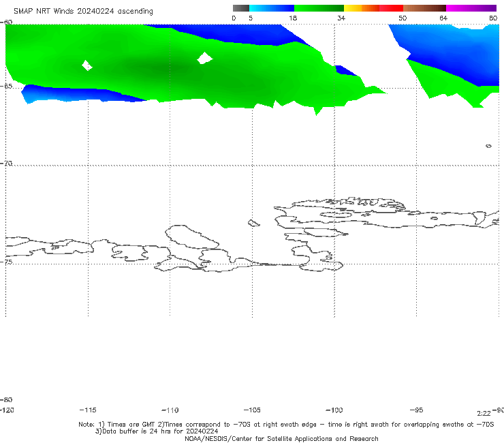The image size is (504, 443).
Task: Click the 'Data buffer is 24 hrs' note
Action: [x=157, y=431]
